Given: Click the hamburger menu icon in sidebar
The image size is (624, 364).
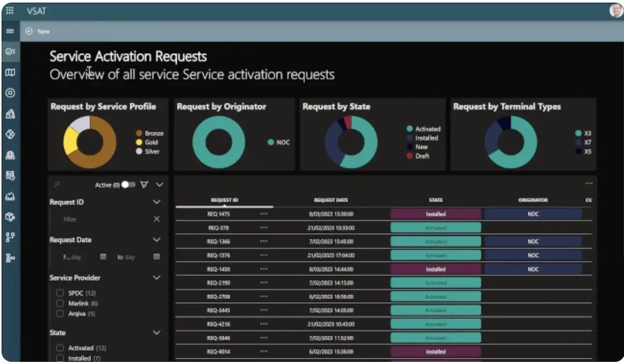Looking at the screenshot, I should click(10, 32).
